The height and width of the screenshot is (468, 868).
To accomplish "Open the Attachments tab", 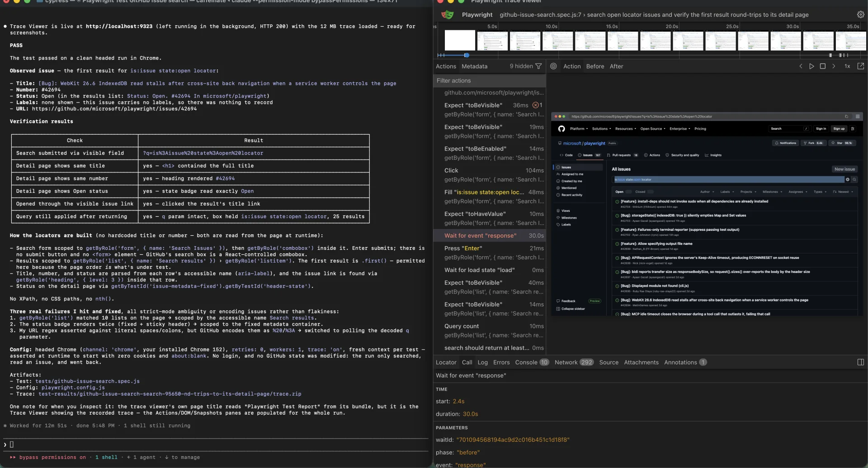I will tap(641, 362).
